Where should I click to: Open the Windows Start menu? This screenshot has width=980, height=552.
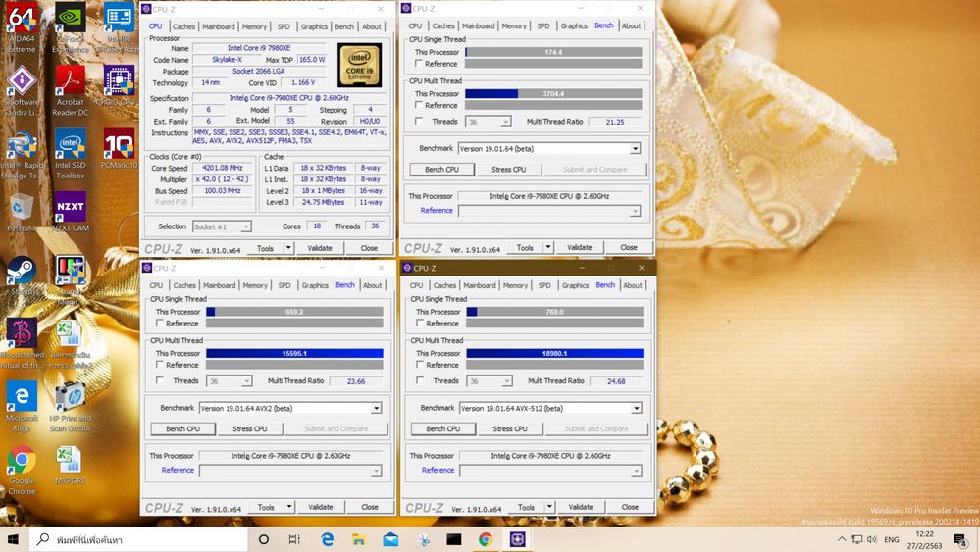[13, 539]
